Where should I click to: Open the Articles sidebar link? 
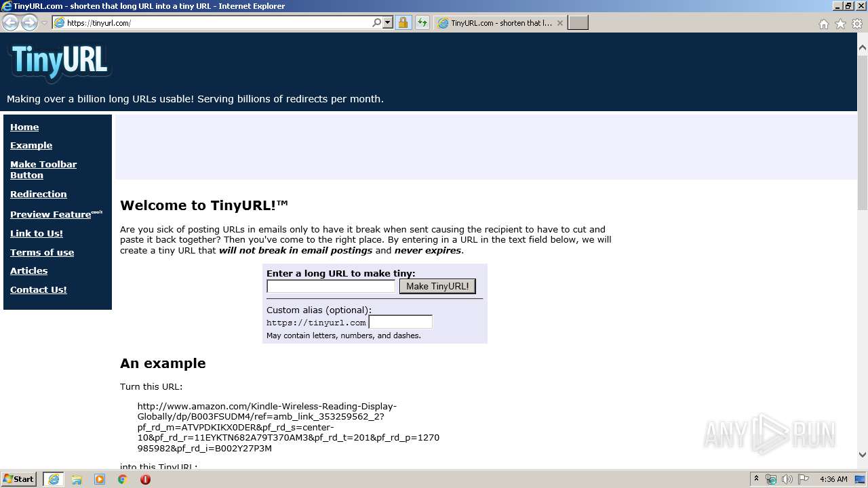[28, 270]
